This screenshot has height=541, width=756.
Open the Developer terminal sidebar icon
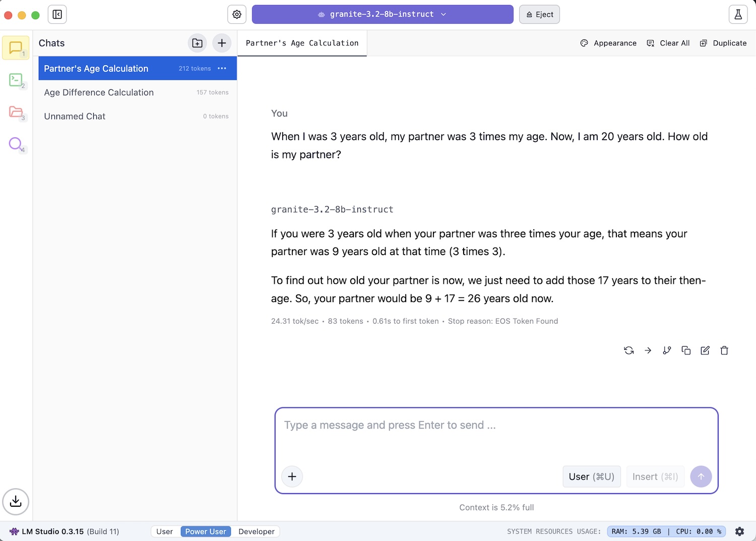pos(16,80)
